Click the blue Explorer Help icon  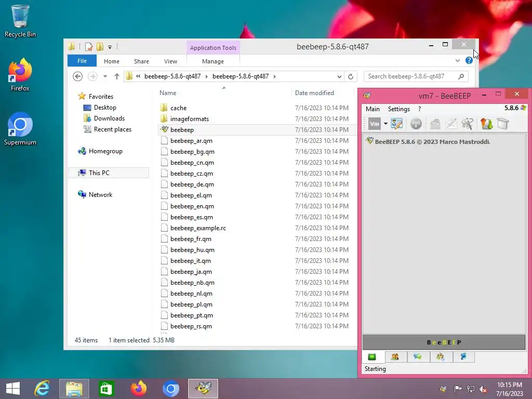point(469,60)
